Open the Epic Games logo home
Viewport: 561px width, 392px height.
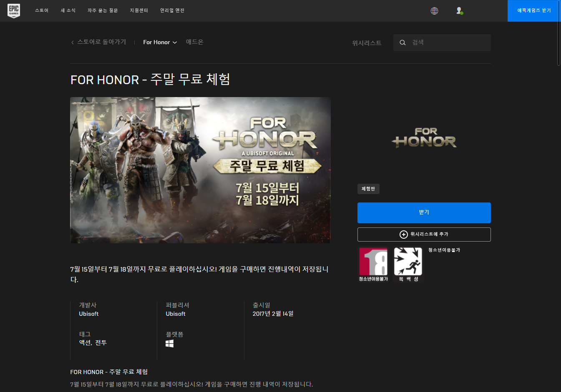pos(14,11)
